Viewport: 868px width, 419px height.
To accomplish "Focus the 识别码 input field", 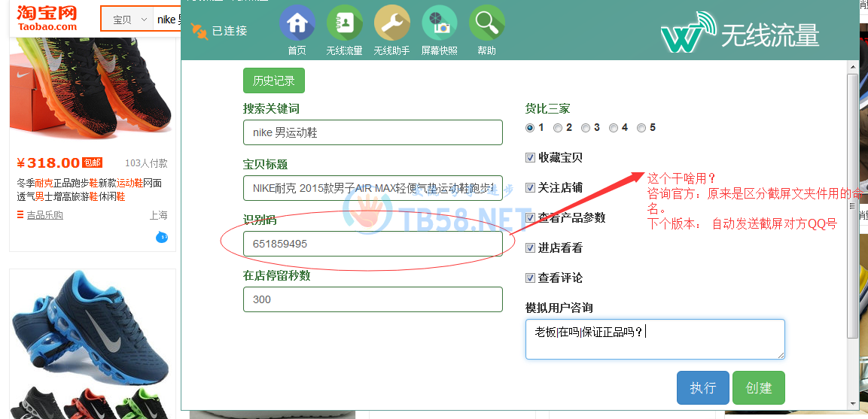I will point(373,244).
